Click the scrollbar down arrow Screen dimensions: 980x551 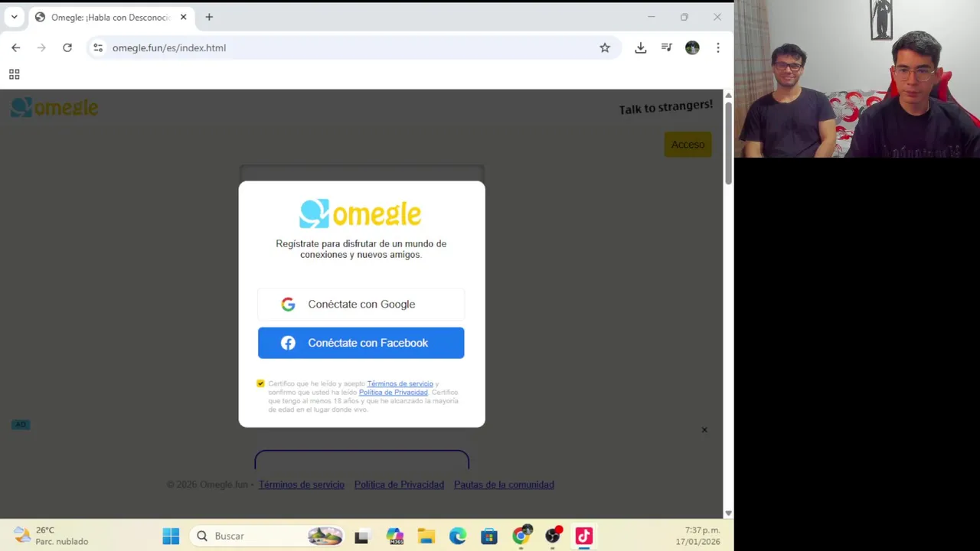coord(728,513)
